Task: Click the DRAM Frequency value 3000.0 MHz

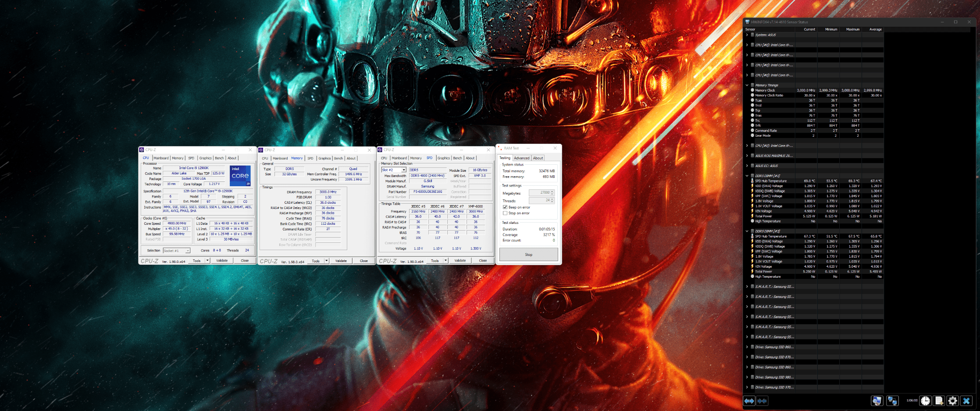Action: (x=328, y=192)
